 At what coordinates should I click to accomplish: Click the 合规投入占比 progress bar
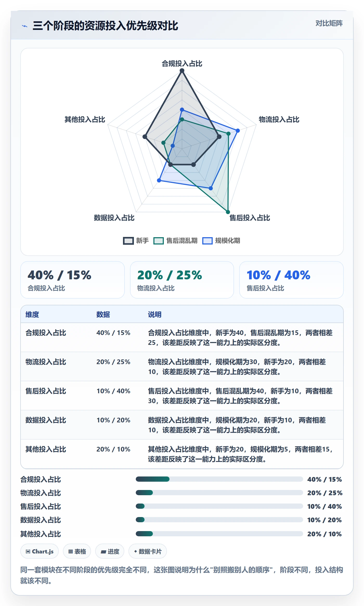[219, 479]
